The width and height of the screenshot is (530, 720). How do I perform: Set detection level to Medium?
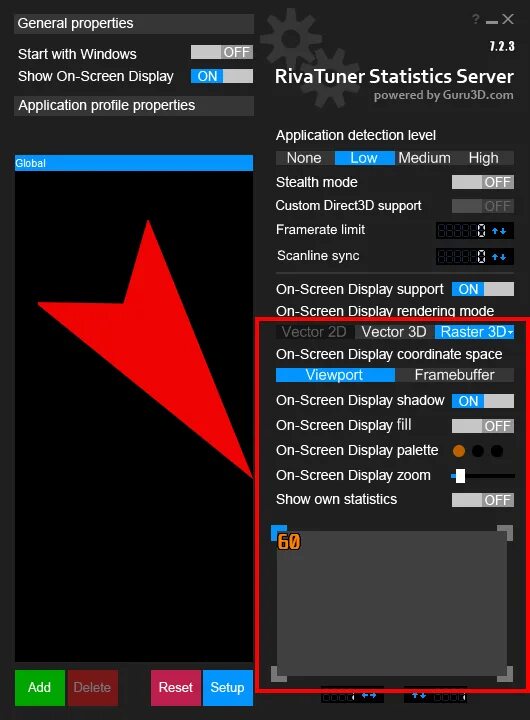tap(424, 158)
